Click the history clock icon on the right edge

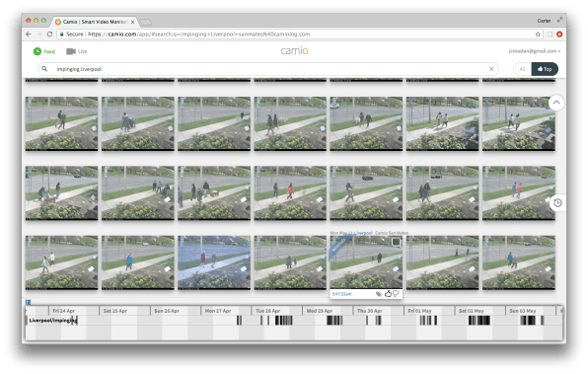pos(557,203)
